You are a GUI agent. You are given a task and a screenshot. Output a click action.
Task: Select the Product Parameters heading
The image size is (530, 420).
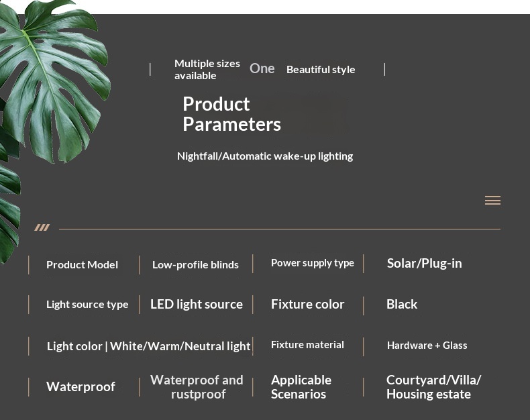(232, 114)
